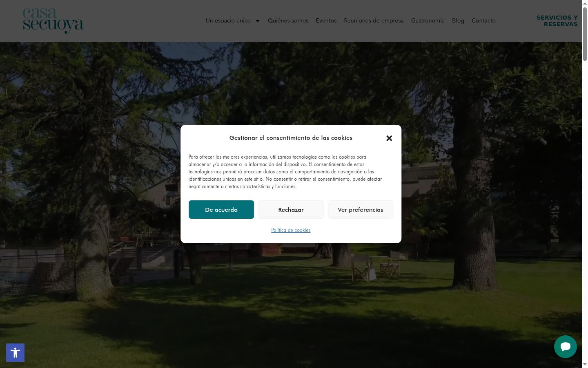588x368 pixels.
Task: Select Gastronomía in the navigation
Action: coord(428,20)
